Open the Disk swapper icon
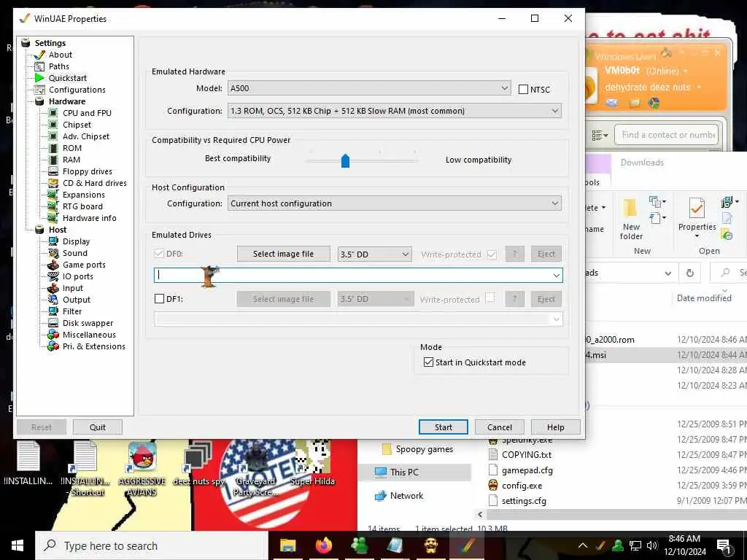Screen dimensions: 747x560 tap(53, 323)
